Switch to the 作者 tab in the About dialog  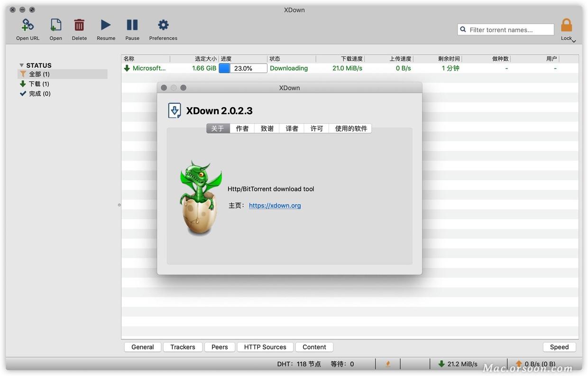pyautogui.click(x=242, y=128)
